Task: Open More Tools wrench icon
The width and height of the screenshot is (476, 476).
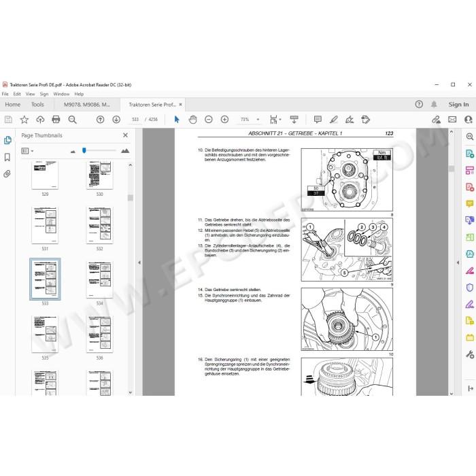Action: coord(470,354)
